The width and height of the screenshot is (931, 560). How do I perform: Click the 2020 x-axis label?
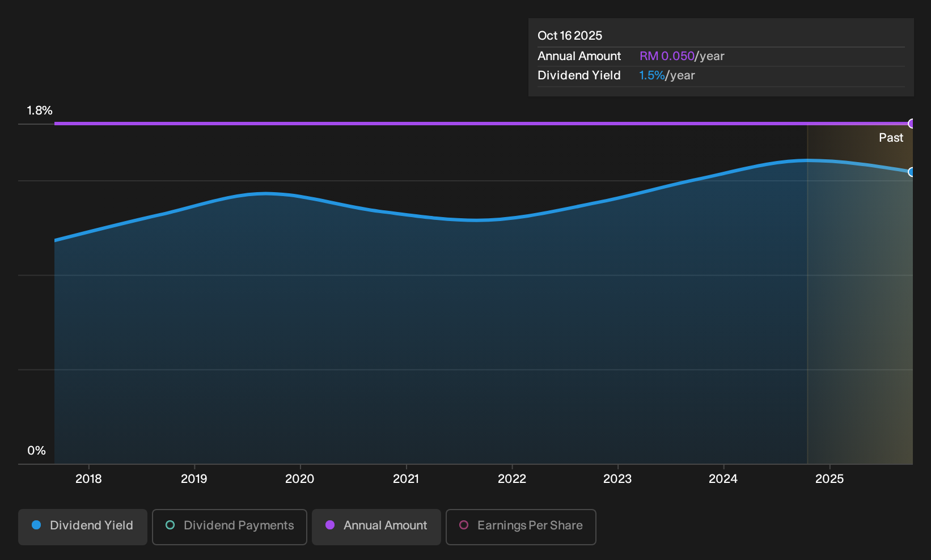pyautogui.click(x=300, y=479)
